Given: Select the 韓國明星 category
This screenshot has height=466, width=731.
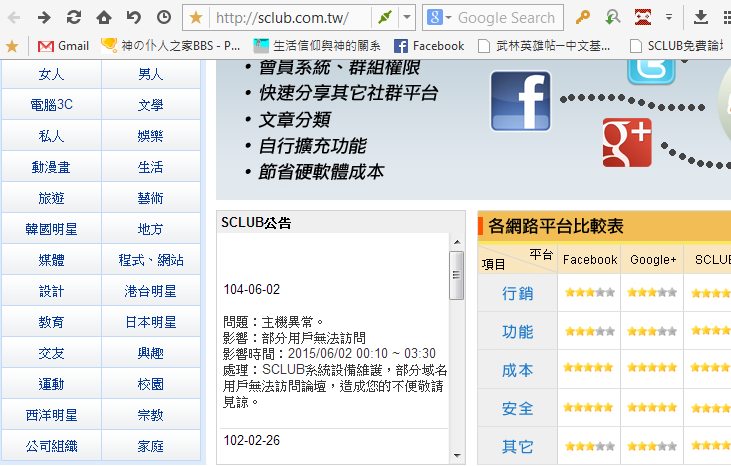Looking at the screenshot, I should click(51, 229).
